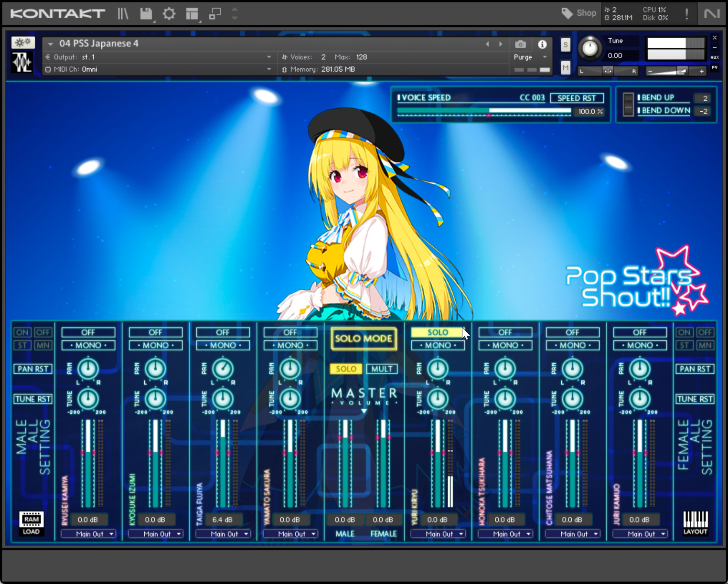The image size is (728, 584).
Task: Click the SPEED RST button
Action: 577,98
